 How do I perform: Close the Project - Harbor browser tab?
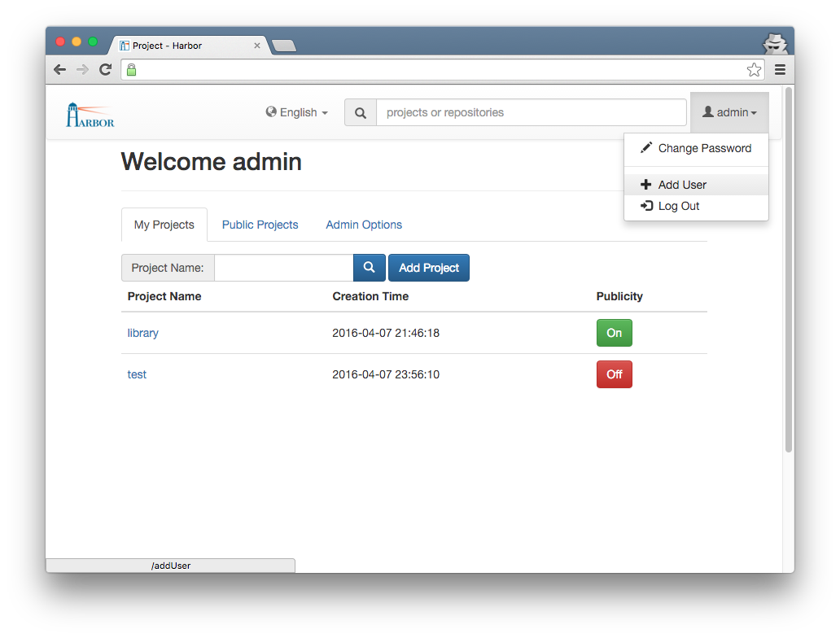(257, 46)
